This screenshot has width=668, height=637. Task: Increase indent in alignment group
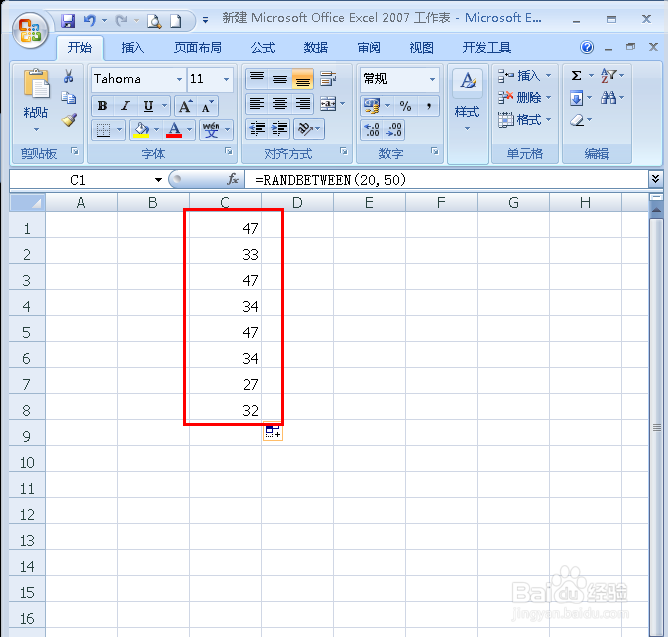tap(279, 129)
